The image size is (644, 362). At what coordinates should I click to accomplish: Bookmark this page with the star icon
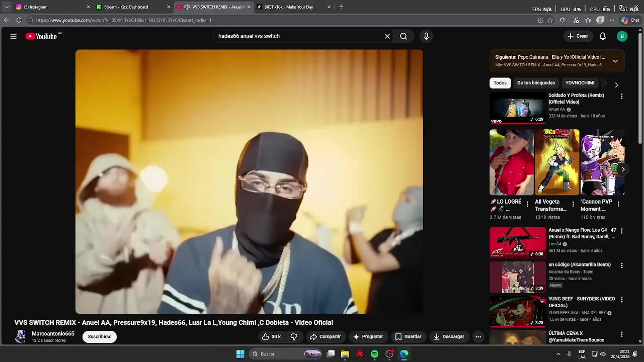coord(550,20)
